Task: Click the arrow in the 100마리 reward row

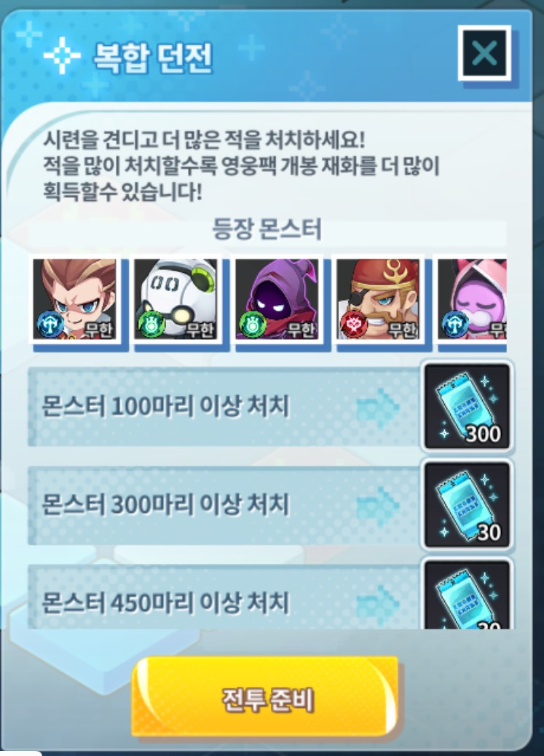Action: tap(378, 408)
